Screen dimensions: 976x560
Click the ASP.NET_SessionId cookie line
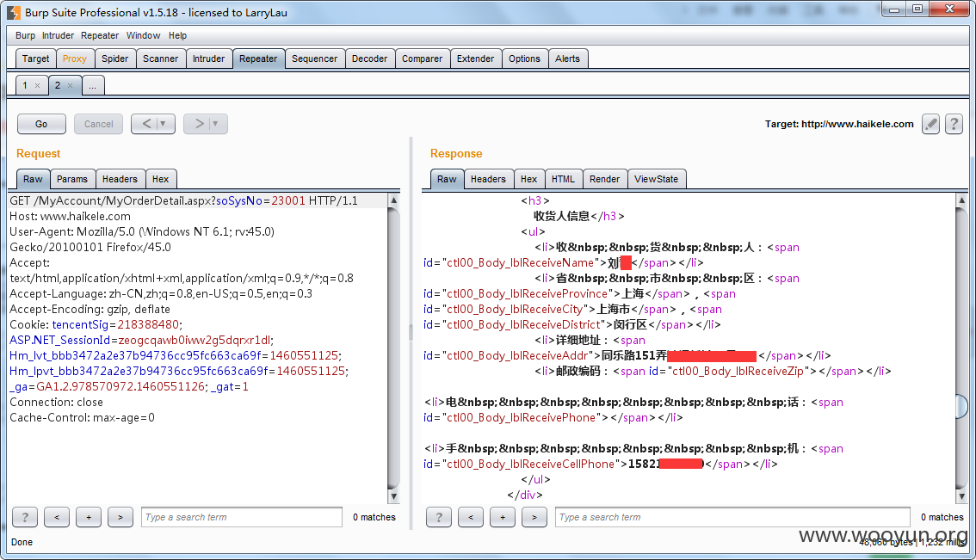pyautogui.click(x=141, y=340)
